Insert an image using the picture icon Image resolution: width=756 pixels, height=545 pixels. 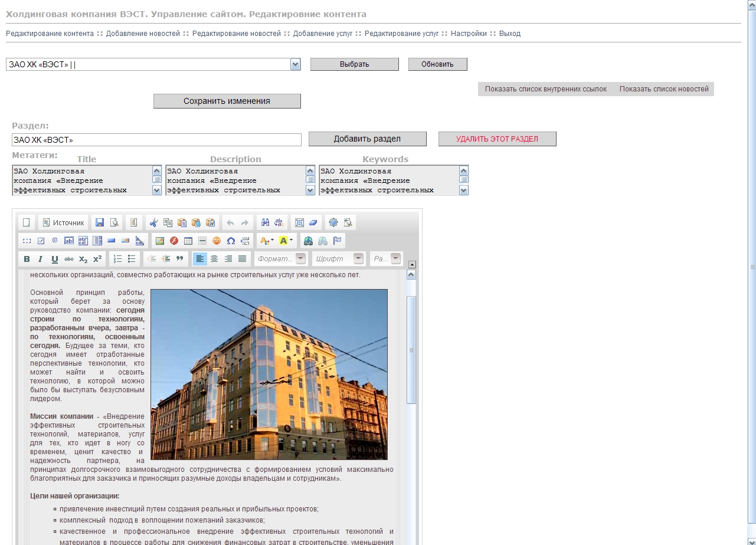[x=159, y=241]
